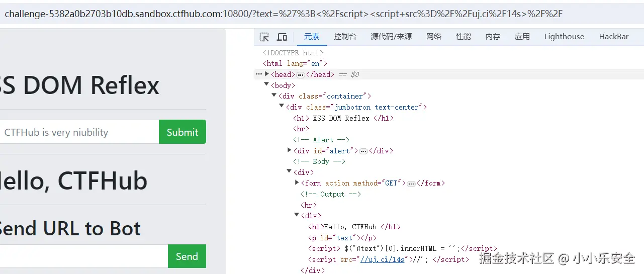This screenshot has height=274, width=644.
Task: Open the //uj.ci/14s script source link
Action: point(382,259)
